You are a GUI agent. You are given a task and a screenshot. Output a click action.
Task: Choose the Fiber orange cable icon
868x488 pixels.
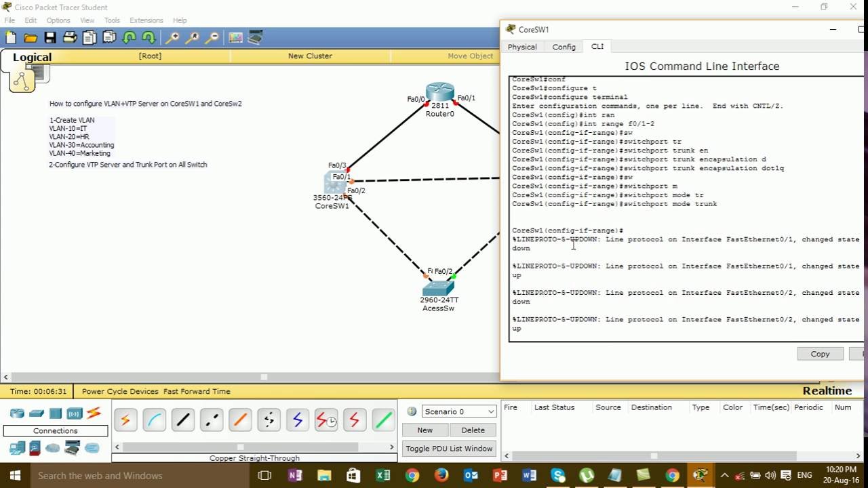click(240, 420)
